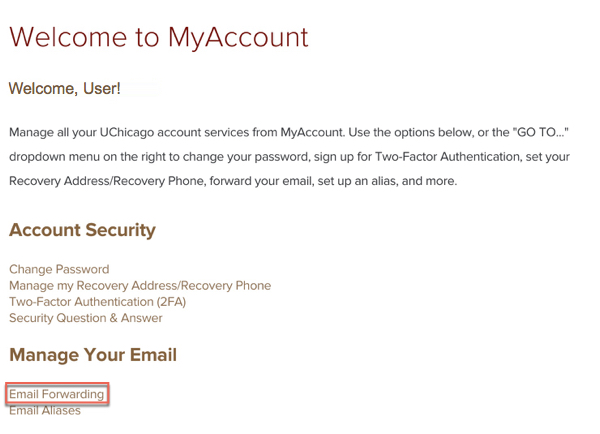Select the Security Question & Answer link
Screen dimensions: 600x434
(x=85, y=318)
